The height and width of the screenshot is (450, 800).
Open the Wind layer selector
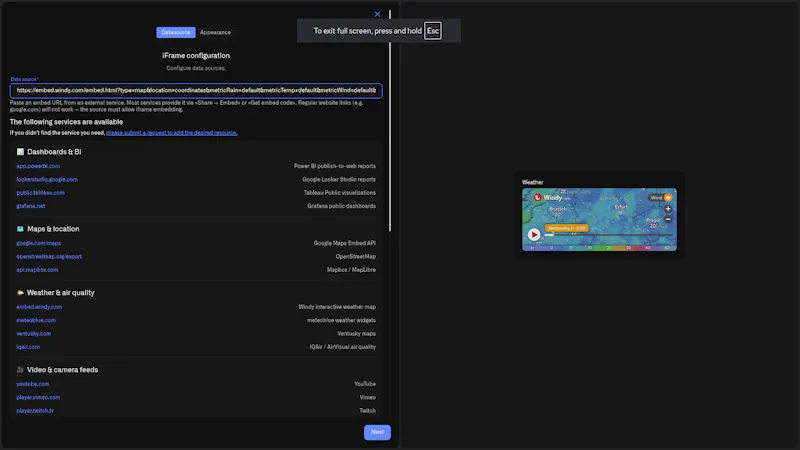point(661,197)
